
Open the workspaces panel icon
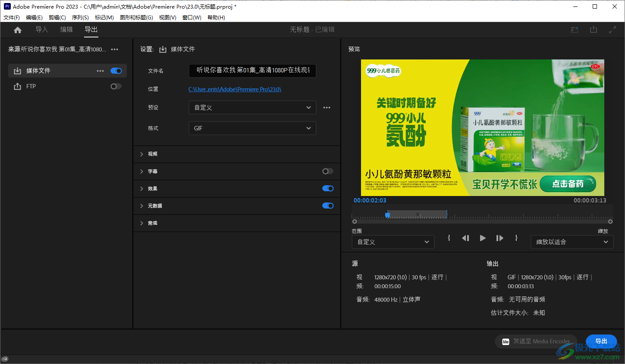[575, 30]
